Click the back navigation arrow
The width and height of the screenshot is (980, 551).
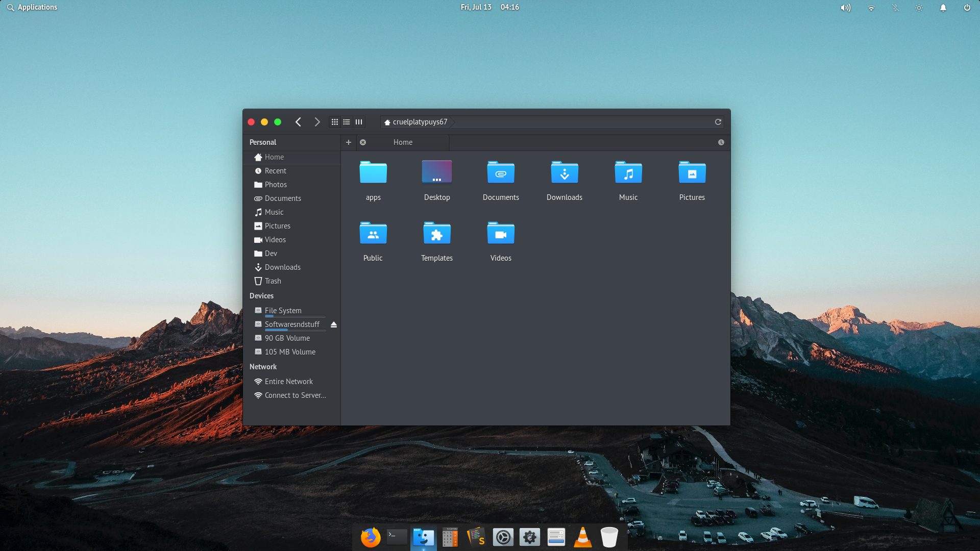coord(299,122)
